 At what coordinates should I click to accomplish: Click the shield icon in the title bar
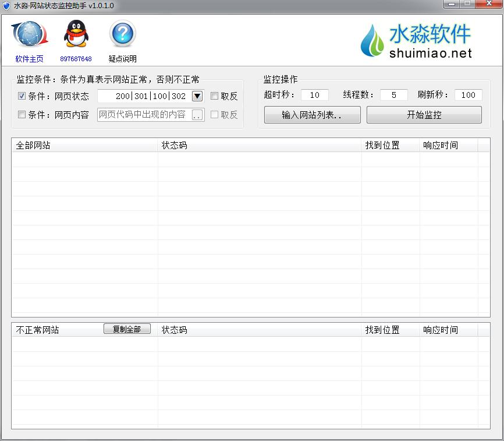tap(7, 6)
